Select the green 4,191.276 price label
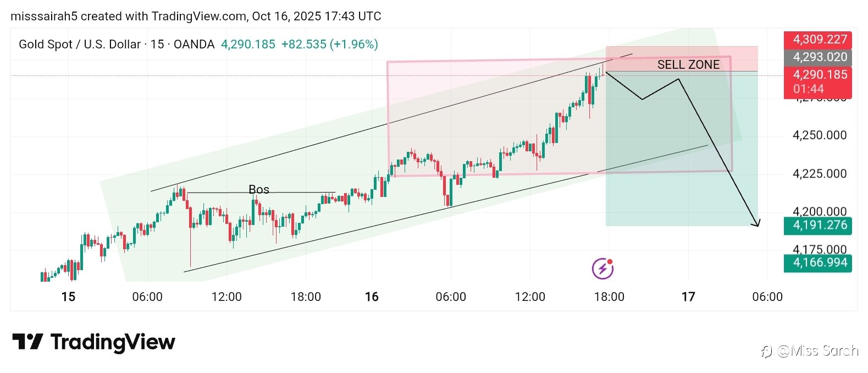 click(819, 225)
